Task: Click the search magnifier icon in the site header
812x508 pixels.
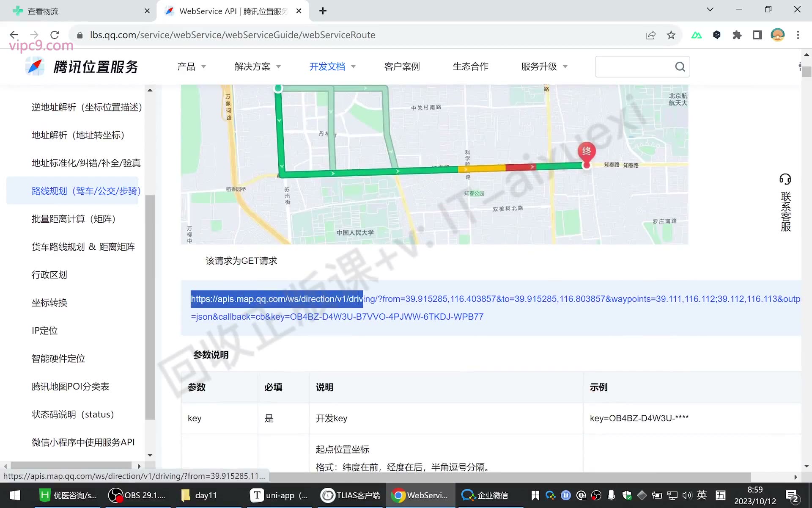Action: [x=680, y=67]
